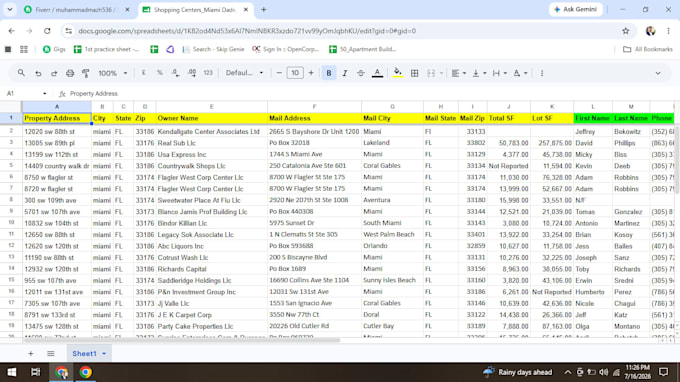Viewport: 680px width, 382px height.
Task: Bookmark this page with the star
Action: [x=625, y=31]
